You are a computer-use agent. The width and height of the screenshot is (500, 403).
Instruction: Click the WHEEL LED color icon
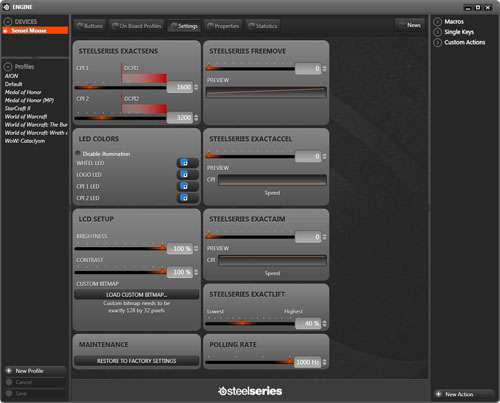pyautogui.click(x=184, y=163)
